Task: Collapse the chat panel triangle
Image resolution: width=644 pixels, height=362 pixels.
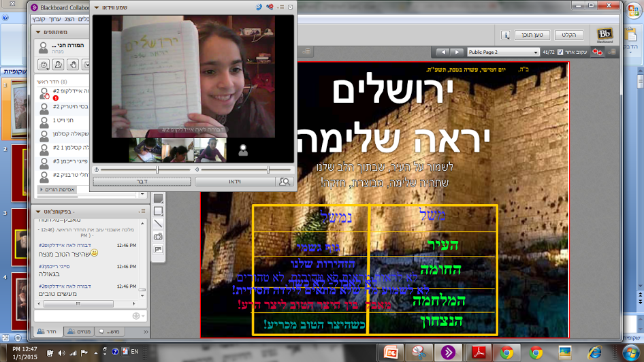Action: 38,212
